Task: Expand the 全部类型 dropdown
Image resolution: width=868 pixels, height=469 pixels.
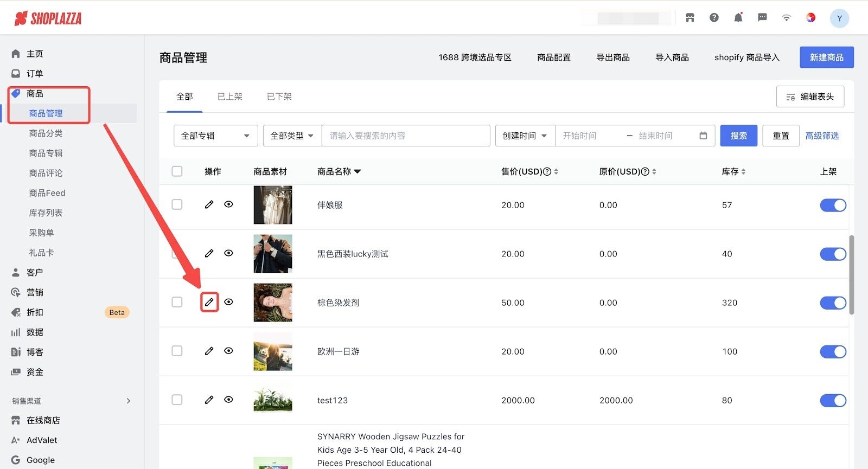Action: pos(292,136)
